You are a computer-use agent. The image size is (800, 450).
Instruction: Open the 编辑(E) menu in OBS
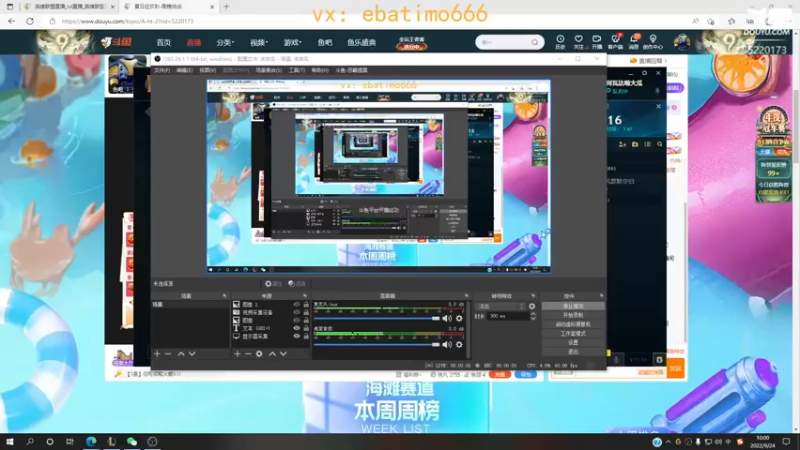tap(184, 70)
